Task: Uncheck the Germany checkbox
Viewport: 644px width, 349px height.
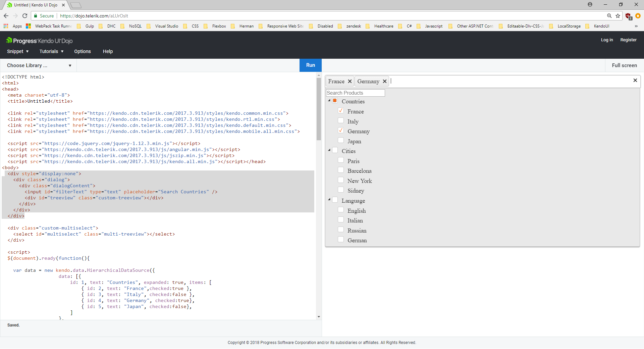Action: [341, 131]
